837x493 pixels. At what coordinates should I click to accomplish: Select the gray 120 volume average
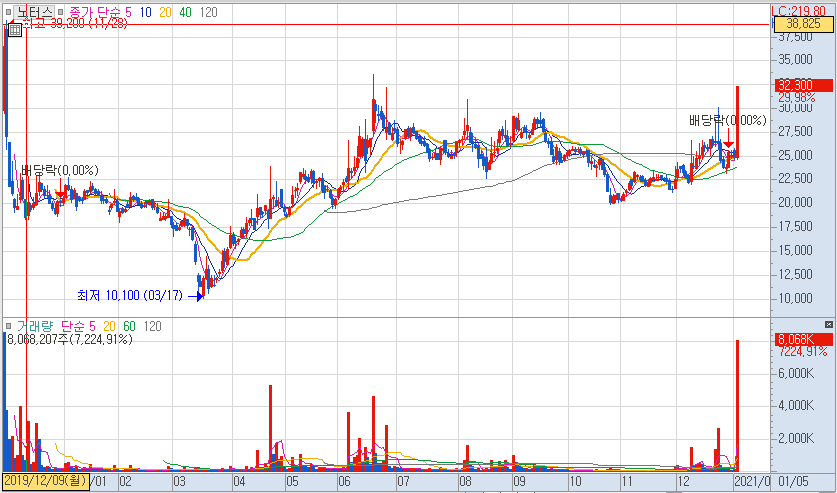point(152,326)
